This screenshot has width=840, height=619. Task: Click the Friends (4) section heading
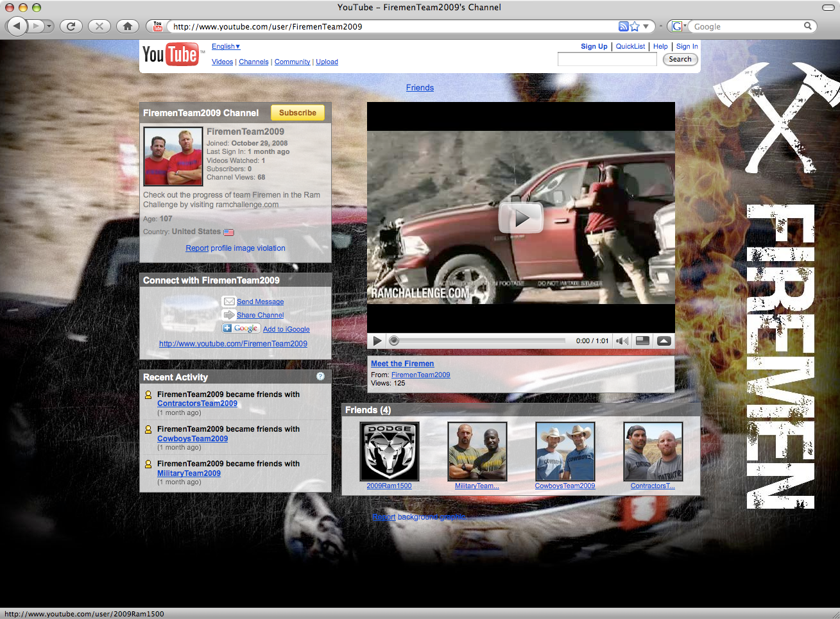click(x=368, y=410)
